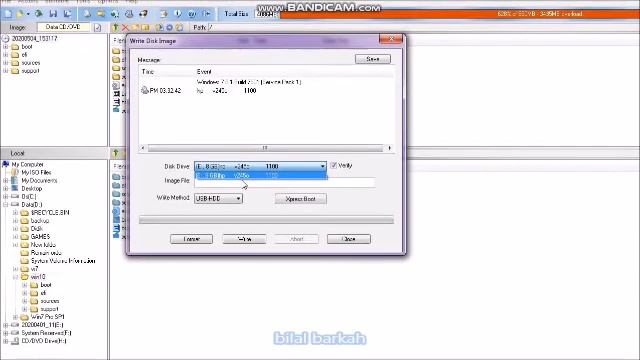Click the Save As toolbar icon
This screenshot has width=640, height=360.
click(68, 14)
